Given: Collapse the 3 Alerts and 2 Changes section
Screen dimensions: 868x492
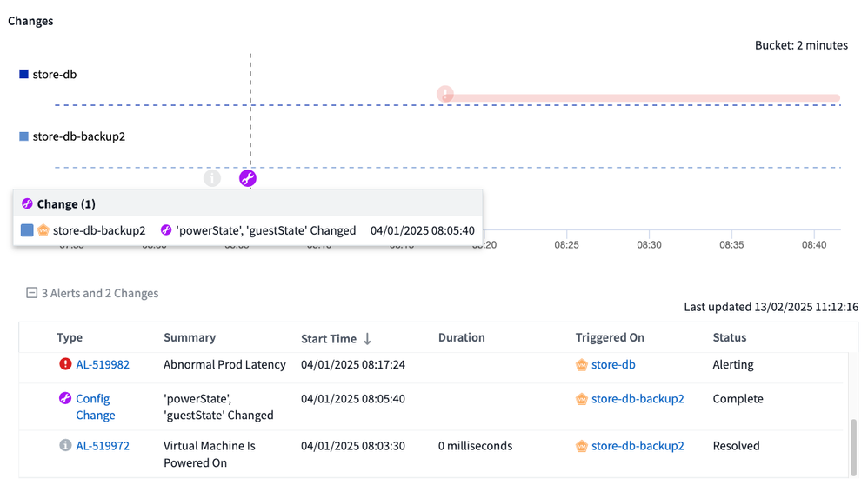Looking at the screenshot, I should [32, 294].
